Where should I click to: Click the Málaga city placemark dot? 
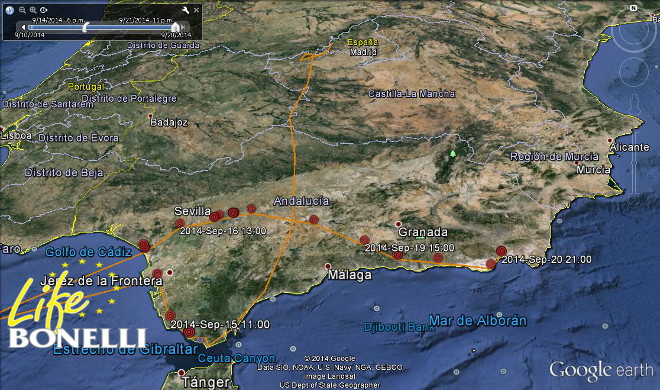point(327,266)
